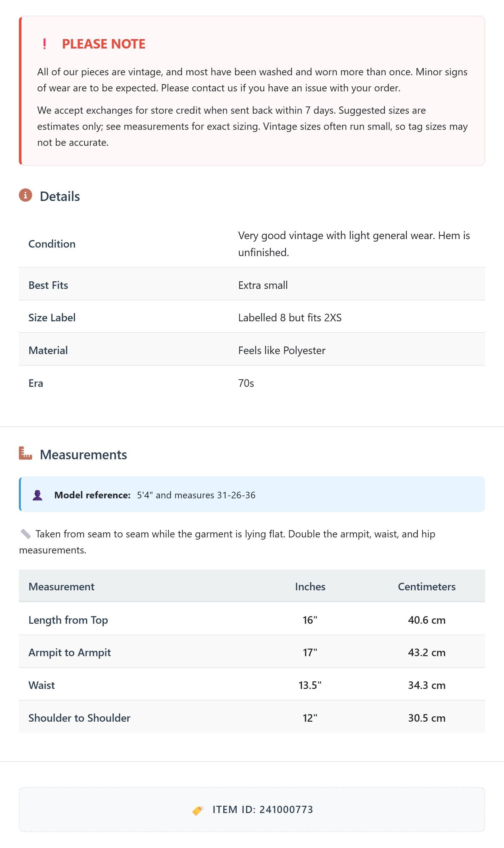Click the Armpit to Armpit row
The width and height of the screenshot is (504, 848).
point(252,652)
